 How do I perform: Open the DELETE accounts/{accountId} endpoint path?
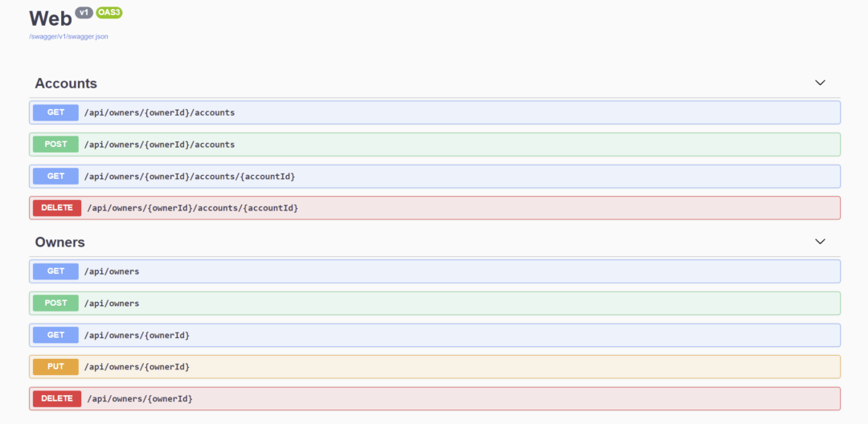pyautogui.click(x=192, y=208)
